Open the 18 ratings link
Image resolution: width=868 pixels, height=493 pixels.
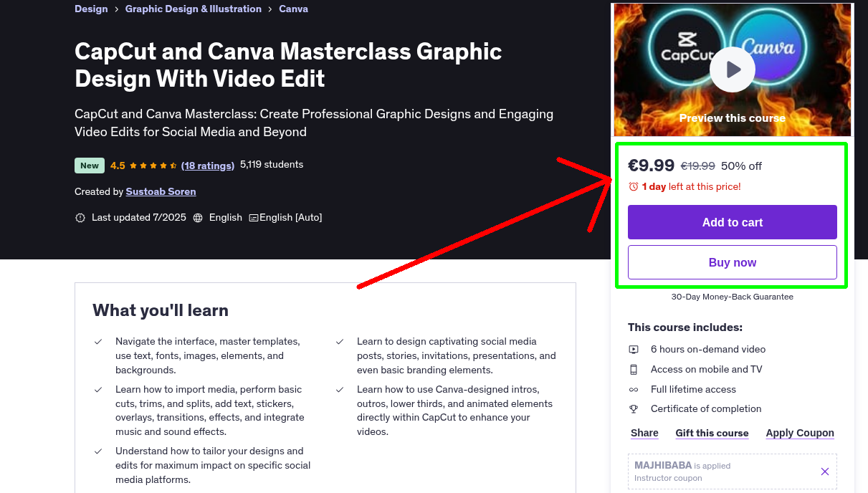(208, 166)
